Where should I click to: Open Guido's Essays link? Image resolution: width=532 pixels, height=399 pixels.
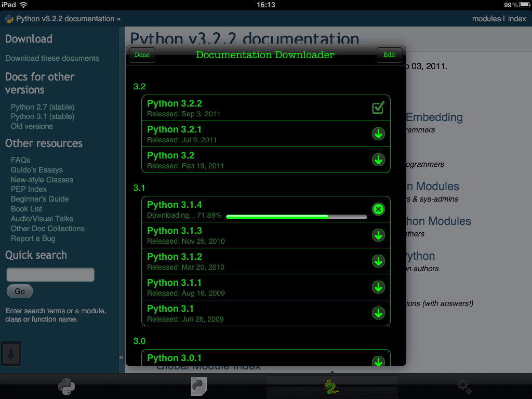click(x=37, y=170)
